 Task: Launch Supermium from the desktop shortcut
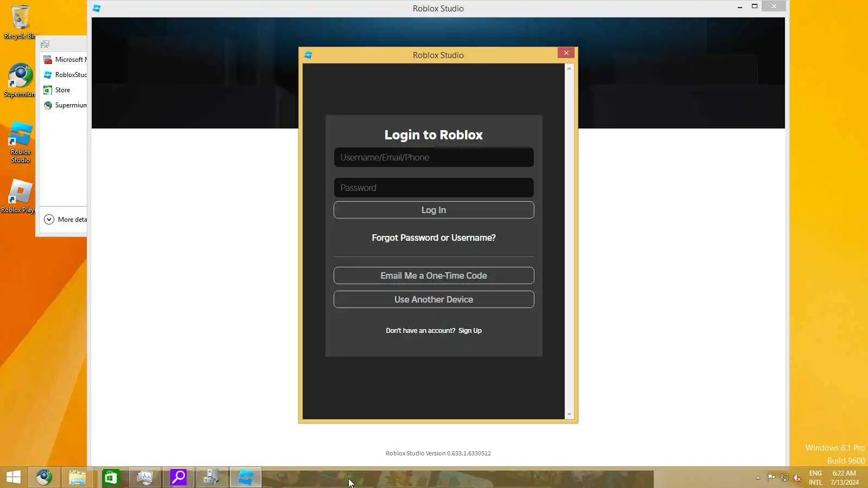(x=20, y=80)
